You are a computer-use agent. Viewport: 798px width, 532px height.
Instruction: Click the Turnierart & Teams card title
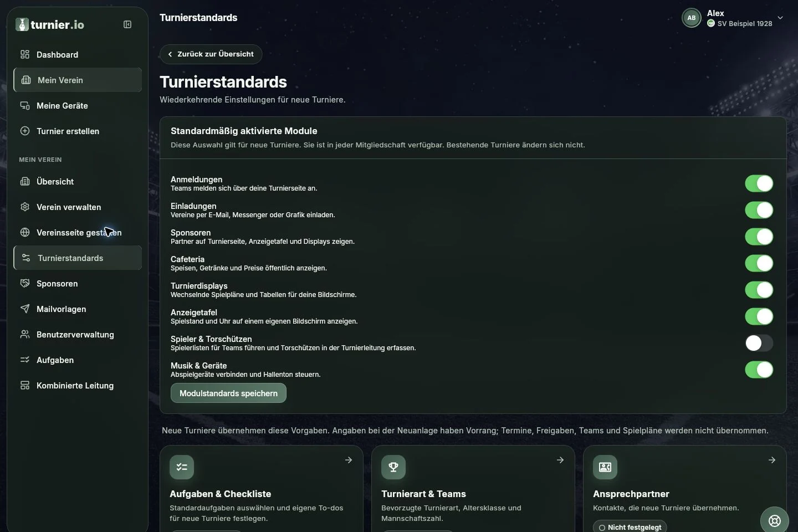pos(423,494)
